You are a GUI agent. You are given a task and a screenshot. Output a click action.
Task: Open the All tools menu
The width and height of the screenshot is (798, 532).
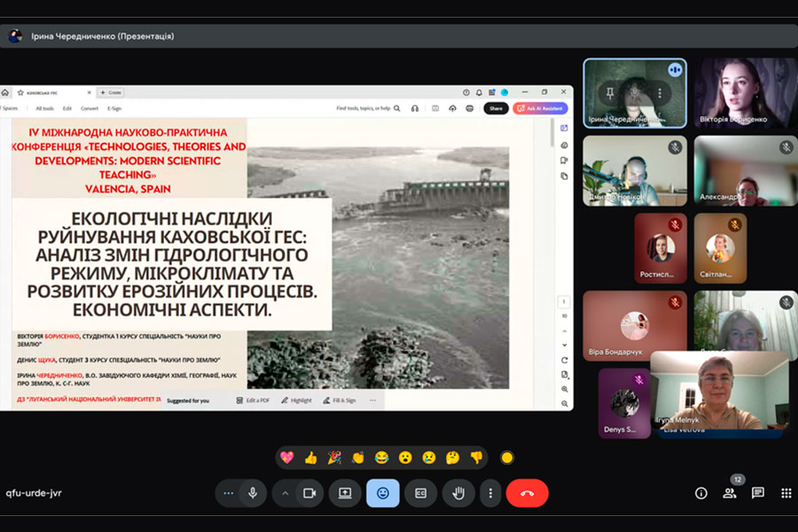click(45, 108)
